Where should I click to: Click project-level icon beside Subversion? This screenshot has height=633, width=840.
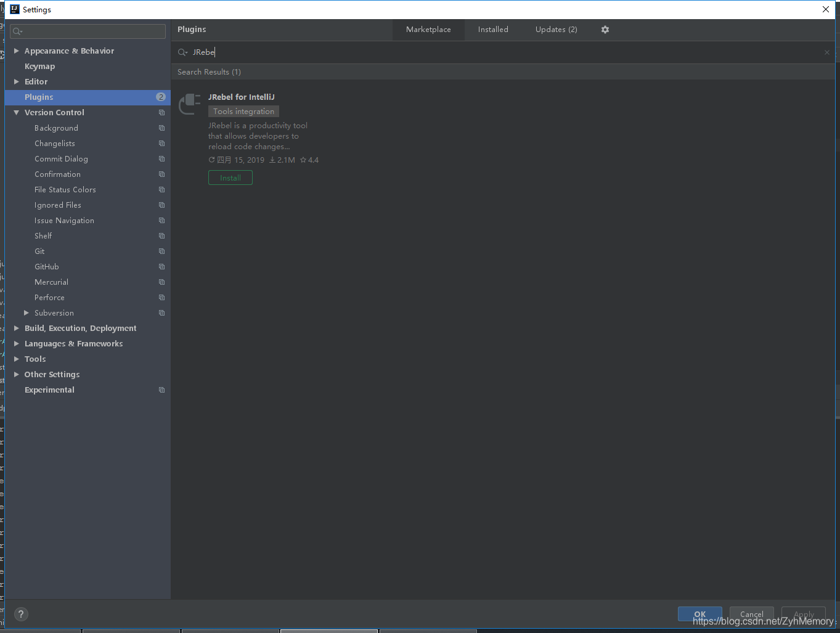161,313
